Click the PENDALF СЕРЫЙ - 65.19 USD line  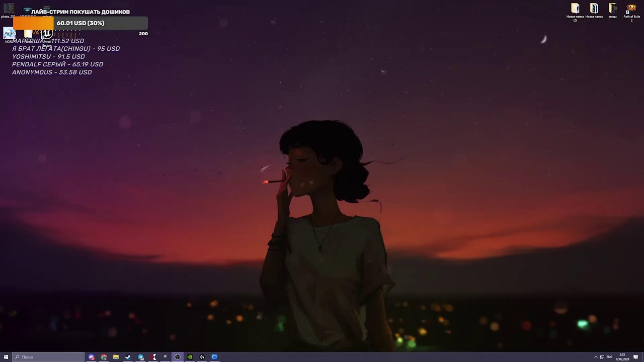point(57,64)
